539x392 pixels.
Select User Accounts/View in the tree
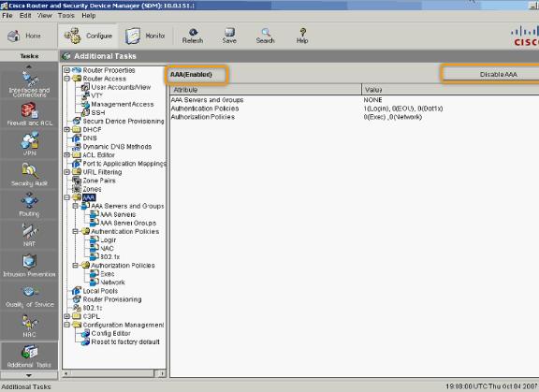(x=121, y=87)
